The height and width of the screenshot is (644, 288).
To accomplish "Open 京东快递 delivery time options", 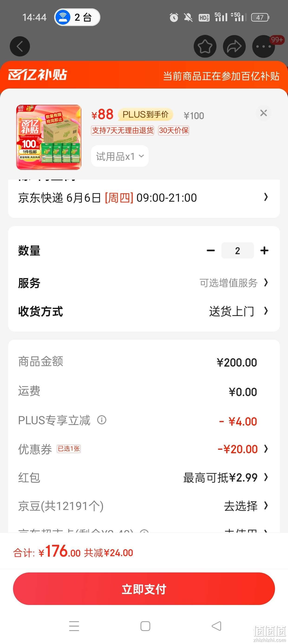I will click(144, 197).
